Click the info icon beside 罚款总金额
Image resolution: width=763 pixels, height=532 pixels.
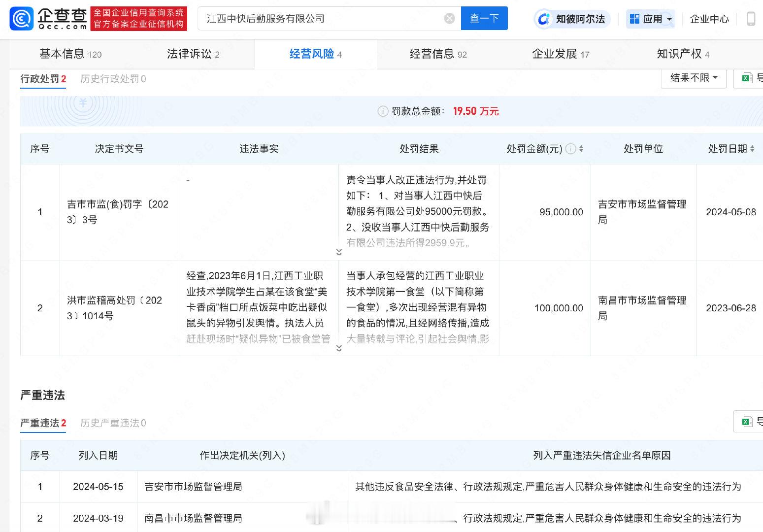click(383, 111)
